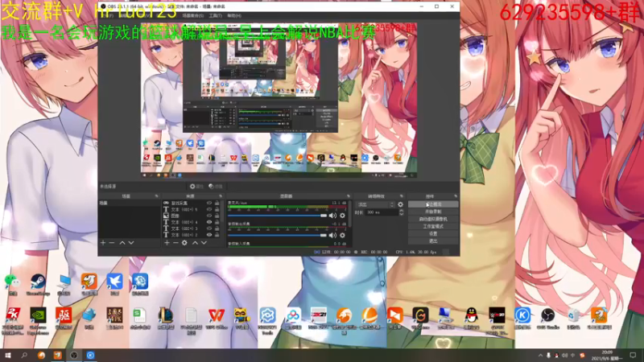Viewport: 644px width, 362px height.
Task: Open notification center on taskbar
Action: tap(633, 356)
